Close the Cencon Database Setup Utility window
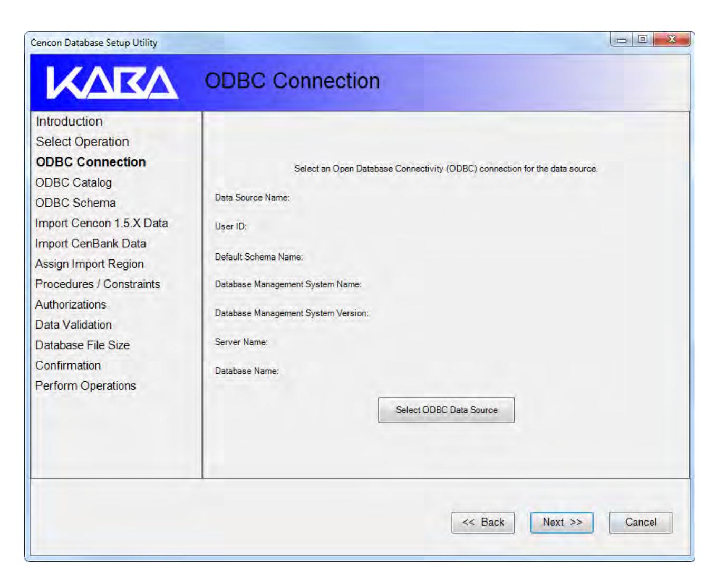The width and height of the screenshot is (716, 588). [671, 40]
